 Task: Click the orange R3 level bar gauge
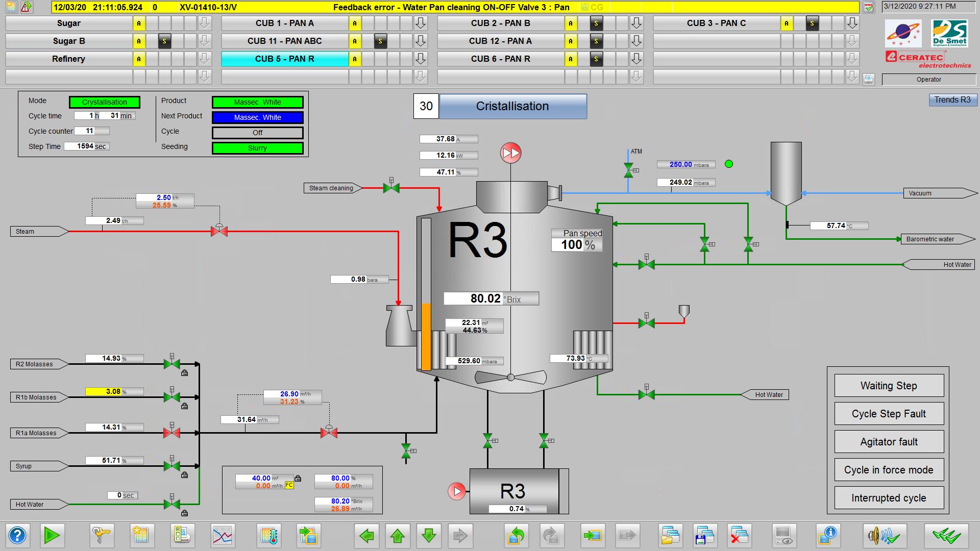pos(426,336)
